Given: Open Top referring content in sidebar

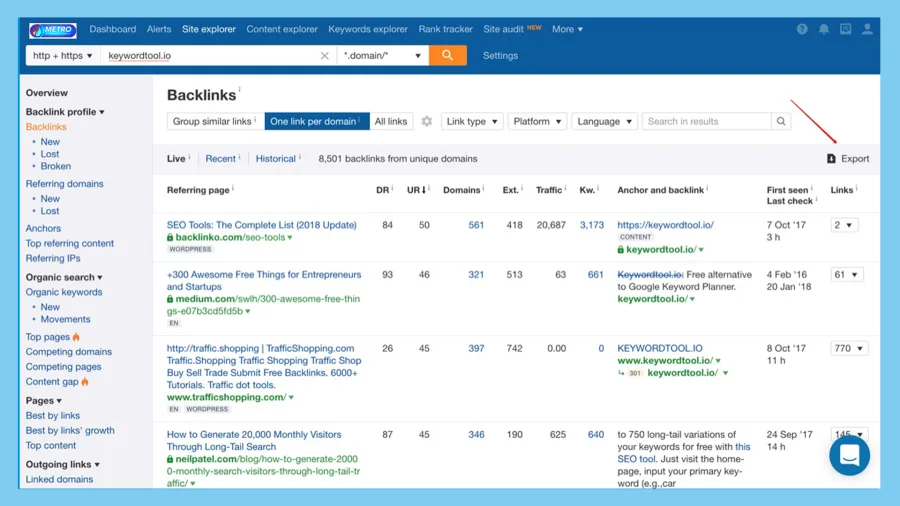Looking at the screenshot, I should pos(69,243).
